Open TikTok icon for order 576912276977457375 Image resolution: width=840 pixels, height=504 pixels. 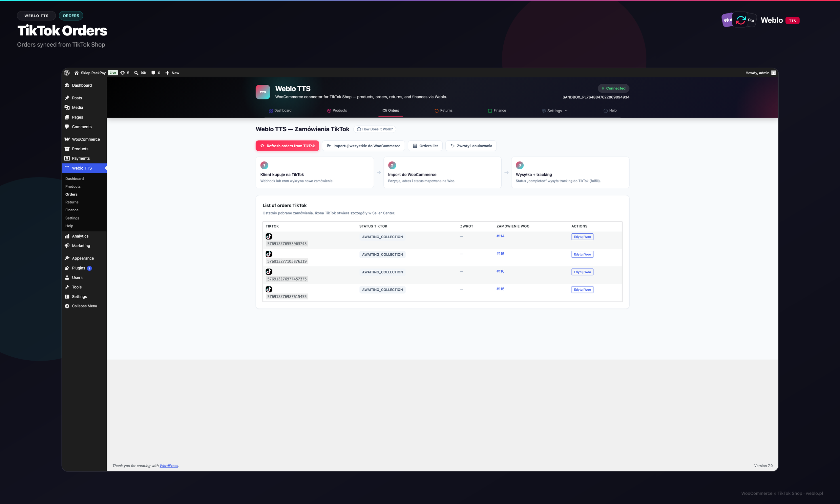point(268,272)
